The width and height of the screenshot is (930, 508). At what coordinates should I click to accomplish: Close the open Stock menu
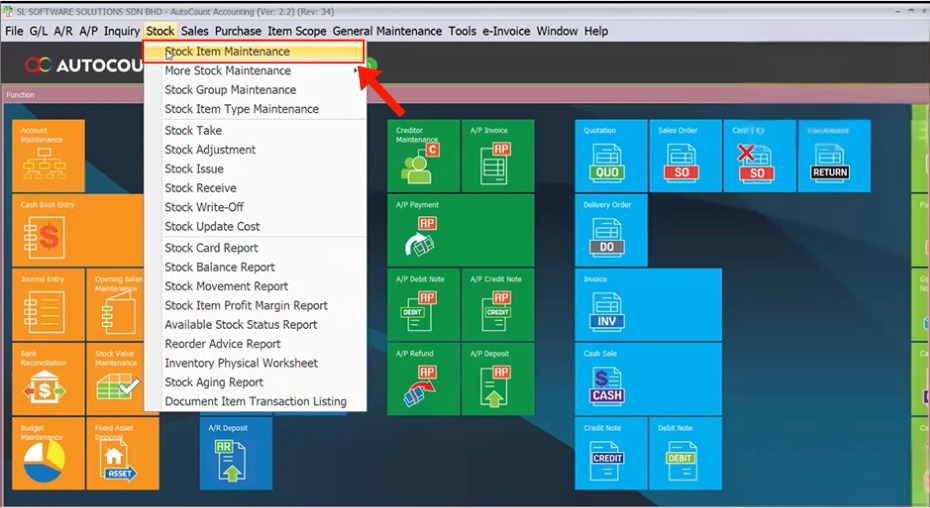(160, 31)
